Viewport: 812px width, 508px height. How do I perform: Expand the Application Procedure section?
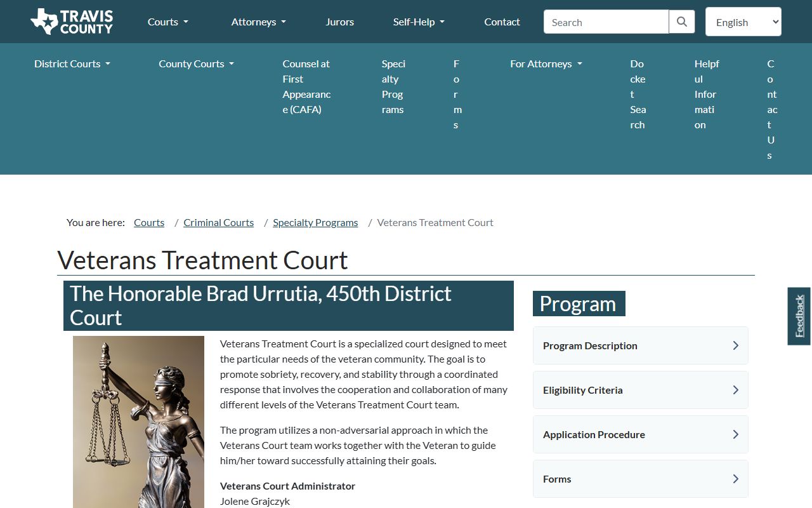pos(641,434)
